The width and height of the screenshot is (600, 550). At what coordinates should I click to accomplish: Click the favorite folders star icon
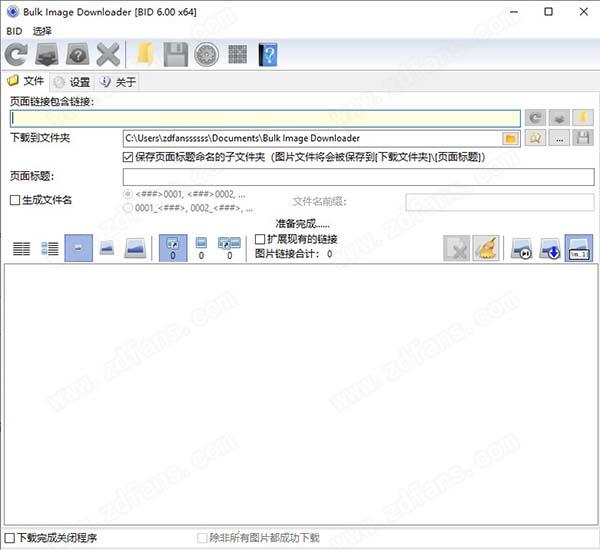click(x=535, y=138)
